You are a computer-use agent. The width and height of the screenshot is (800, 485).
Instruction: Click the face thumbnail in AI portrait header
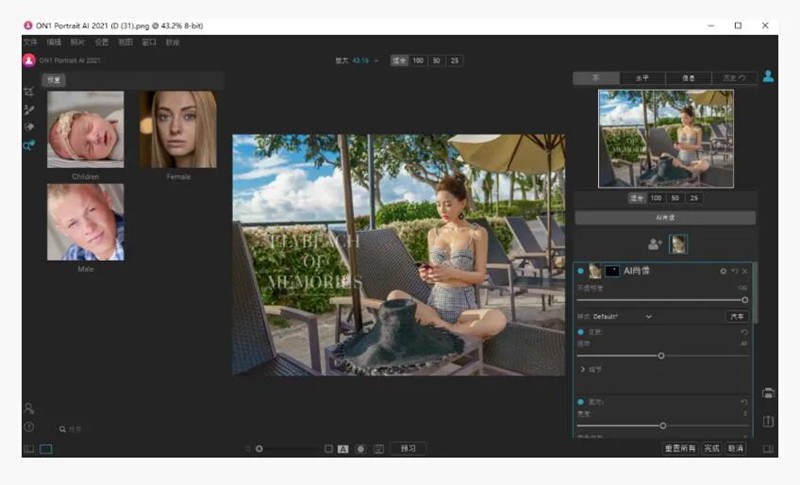coord(595,271)
